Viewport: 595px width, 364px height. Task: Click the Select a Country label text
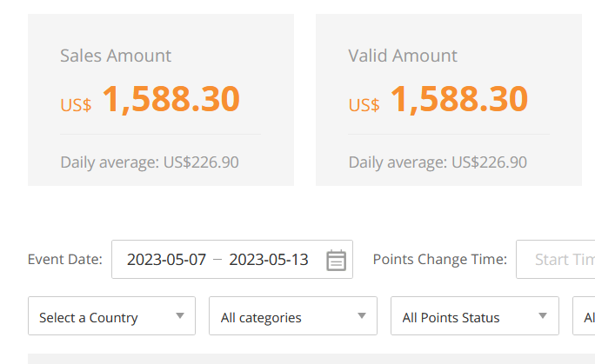click(x=89, y=318)
